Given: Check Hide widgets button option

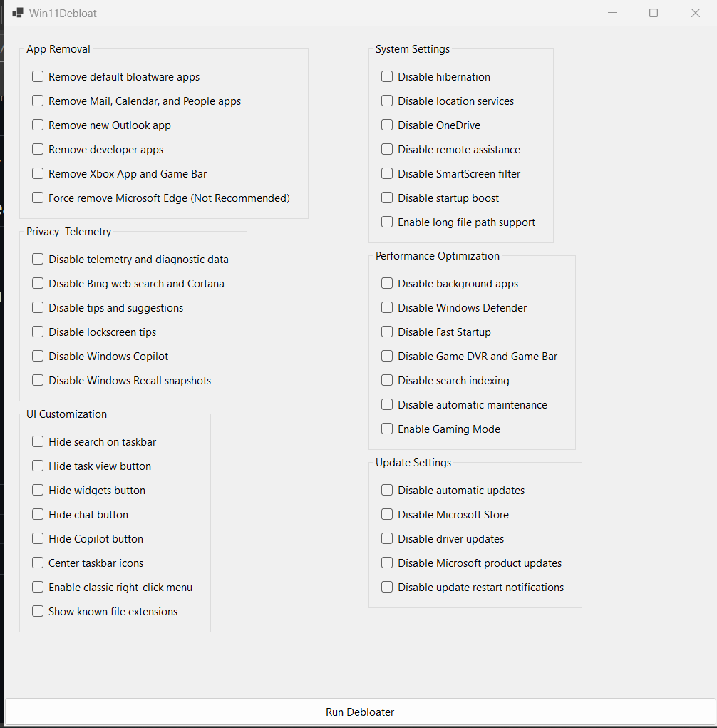Looking at the screenshot, I should [x=37, y=490].
